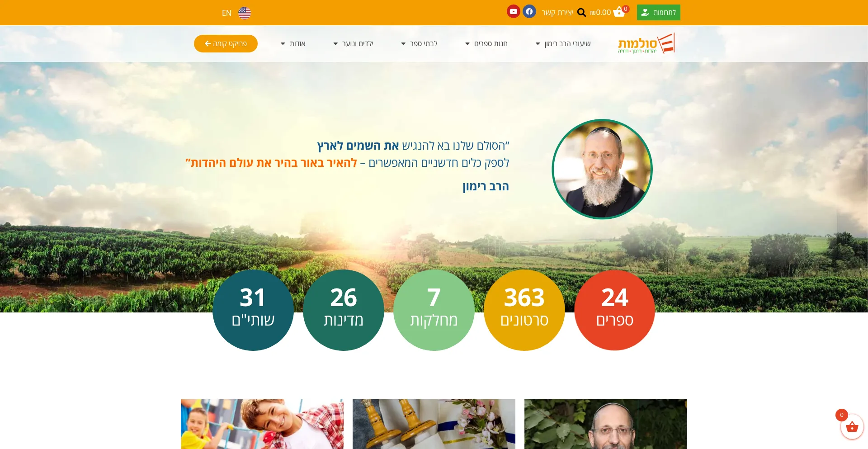Click the search magnifier icon

(x=581, y=13)
